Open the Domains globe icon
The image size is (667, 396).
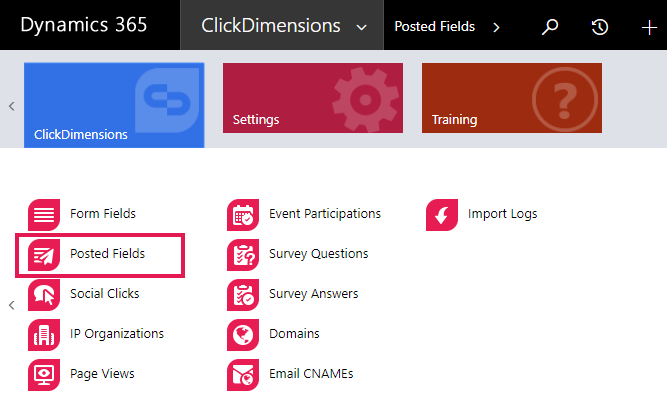(x=243, y=334)
